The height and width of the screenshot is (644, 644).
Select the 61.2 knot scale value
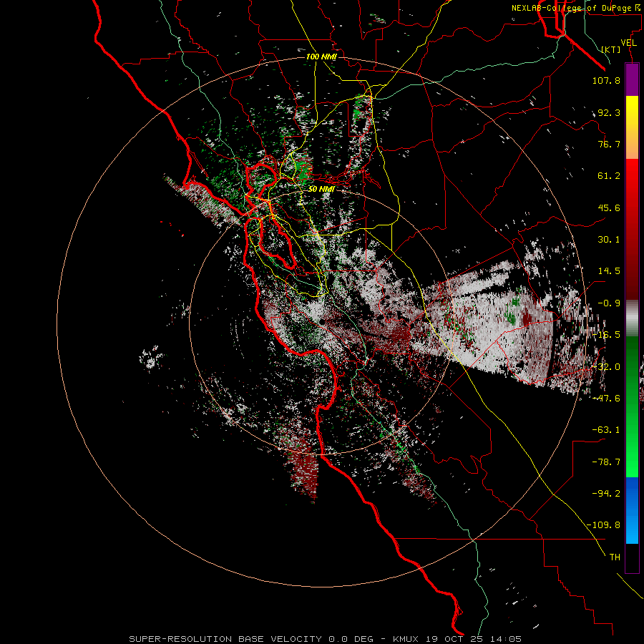609,176
